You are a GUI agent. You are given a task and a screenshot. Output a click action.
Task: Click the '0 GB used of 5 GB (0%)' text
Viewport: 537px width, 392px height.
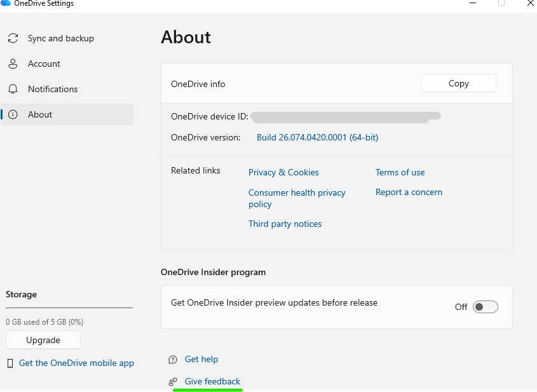point(44,322)
